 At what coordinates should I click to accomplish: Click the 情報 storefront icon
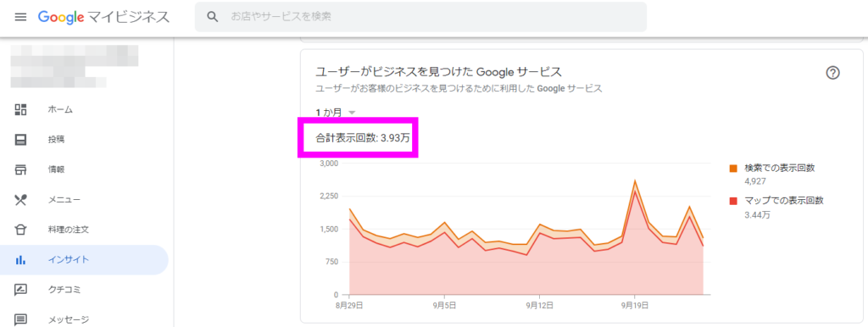coord(20,169)
